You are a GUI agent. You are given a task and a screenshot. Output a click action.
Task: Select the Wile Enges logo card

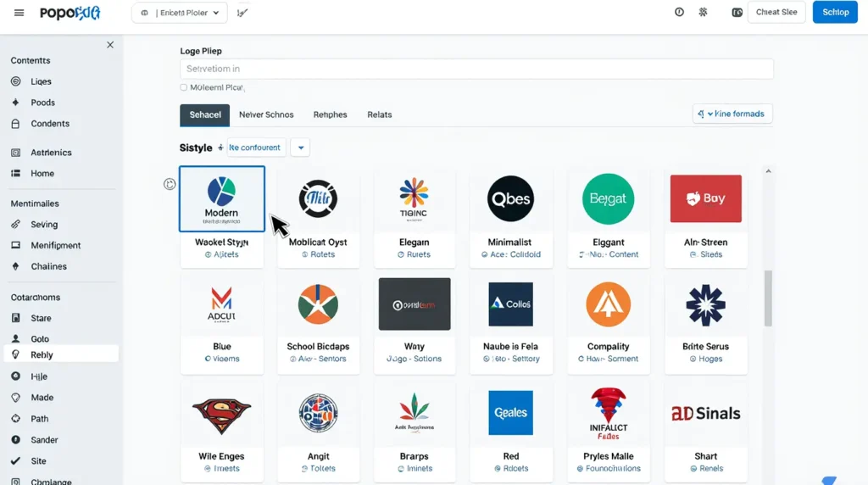[x=222, y=431]
